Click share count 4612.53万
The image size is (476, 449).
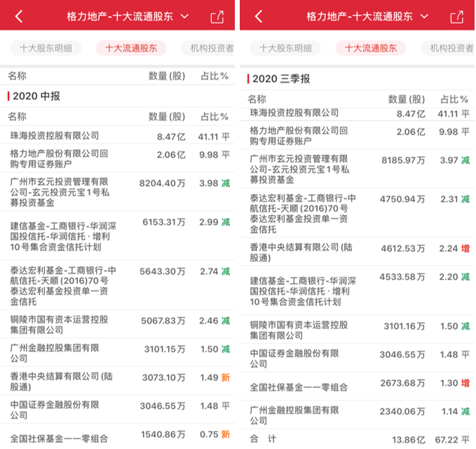coord(403,249)
